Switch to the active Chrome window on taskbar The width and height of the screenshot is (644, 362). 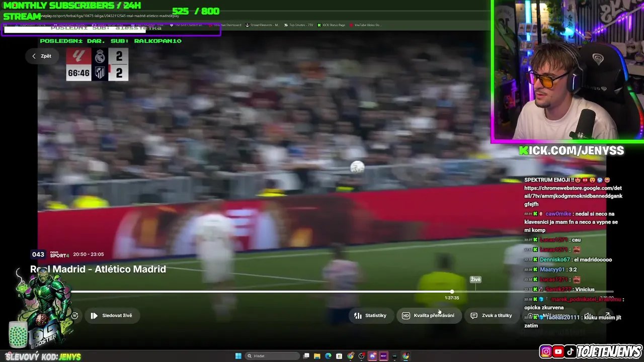(406, 356)
